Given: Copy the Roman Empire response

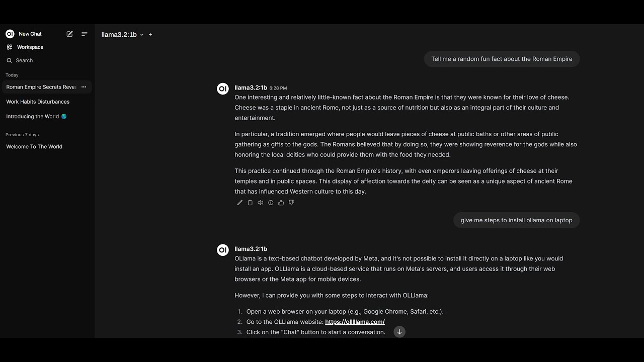Looking at the screenshot, I should pos(250,203).
